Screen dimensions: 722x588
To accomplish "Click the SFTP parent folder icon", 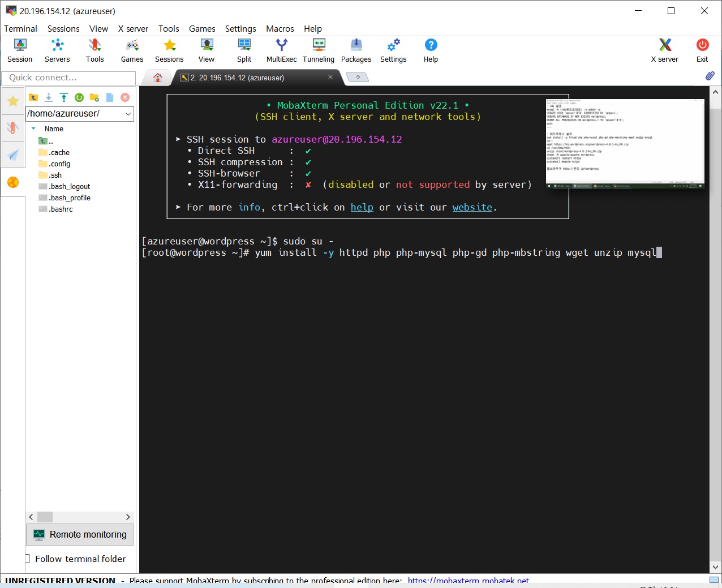I will pyautogui.click(x=33, y=97).
